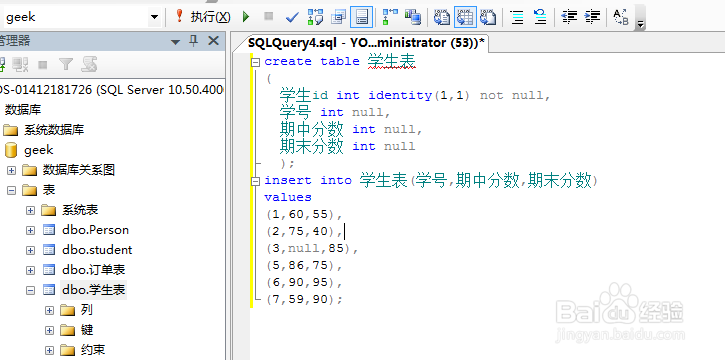Collapse the dbo.学生表 table

pyautogui.click(x=31, y=290)
